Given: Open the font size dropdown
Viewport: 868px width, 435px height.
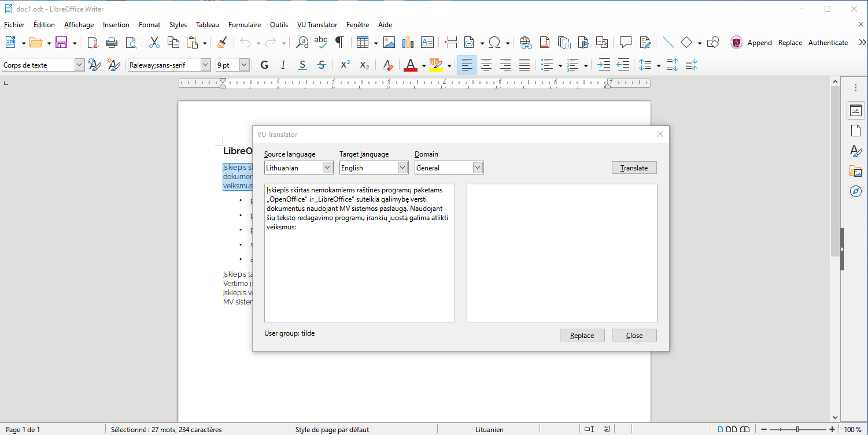Looking at the screenshot, I should [244, 65].
